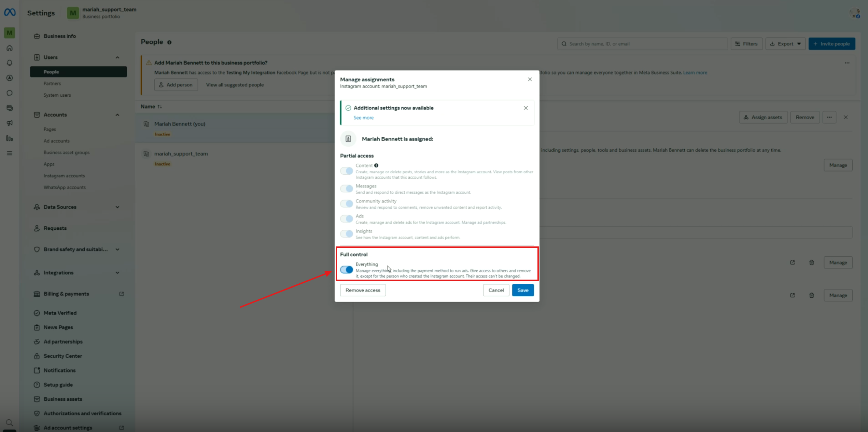Click Learn more link in banner
The height and width of the screenshot is (432, 868).
click(695, 72)
